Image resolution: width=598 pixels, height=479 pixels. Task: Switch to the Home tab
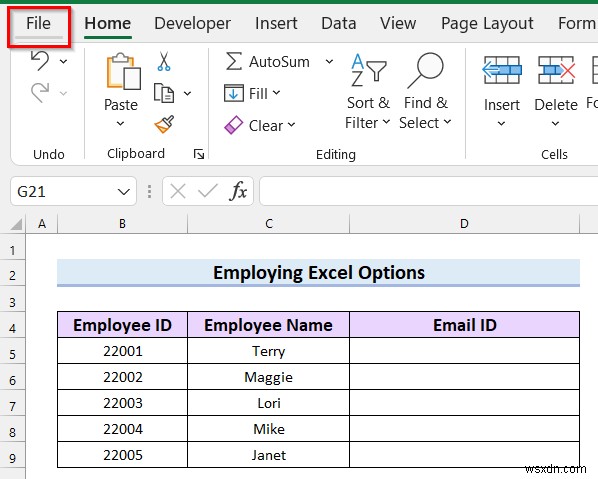pos(108,24)
